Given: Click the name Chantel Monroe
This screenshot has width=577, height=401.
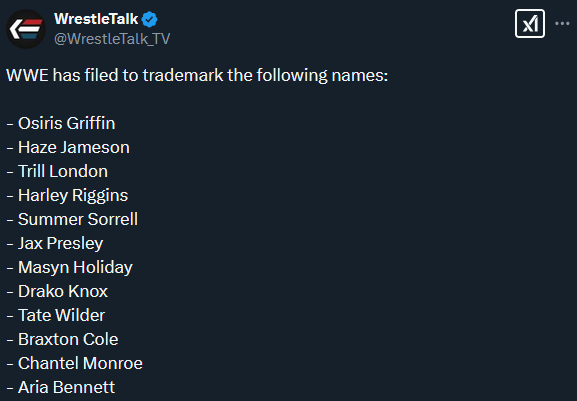Looking at the screenshot, I should (80, 363).
